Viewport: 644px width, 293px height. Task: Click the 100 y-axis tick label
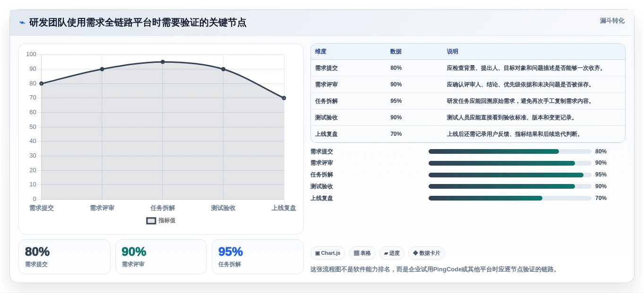31,54
